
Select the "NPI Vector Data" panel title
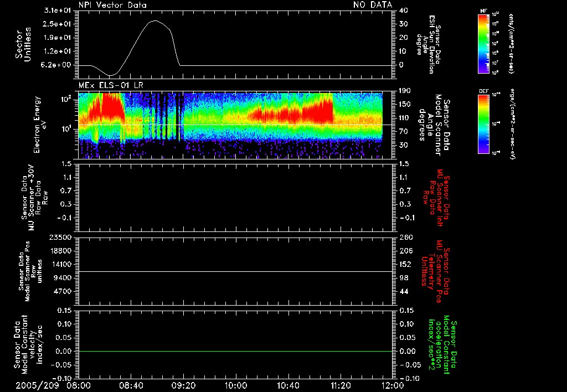click(x=112, y=5)
